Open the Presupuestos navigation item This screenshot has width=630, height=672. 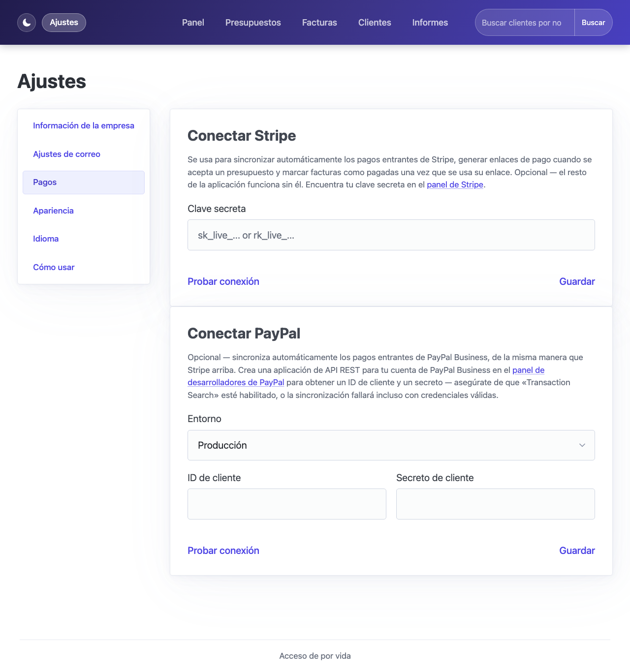tap(253, 23)
